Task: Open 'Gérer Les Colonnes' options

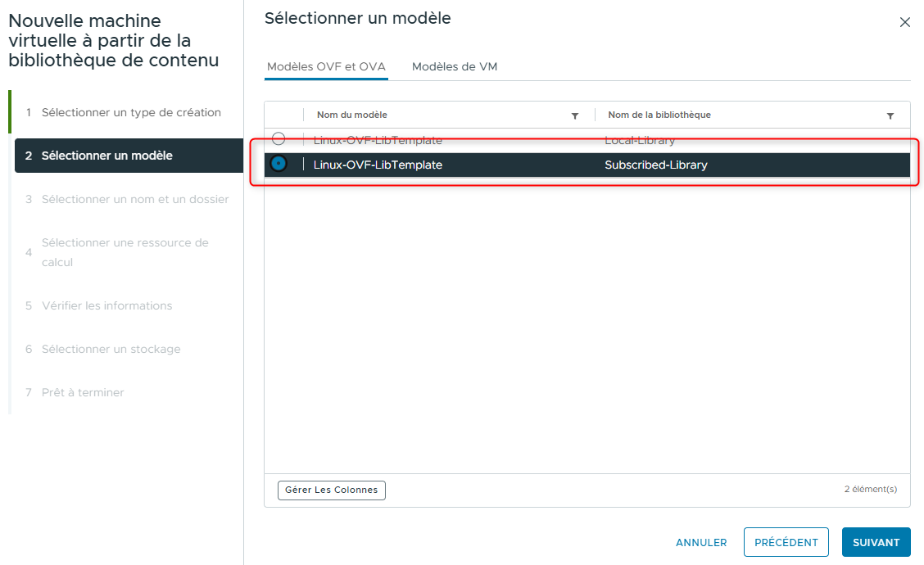Action: pyautogui.click(x=331, y=490)
